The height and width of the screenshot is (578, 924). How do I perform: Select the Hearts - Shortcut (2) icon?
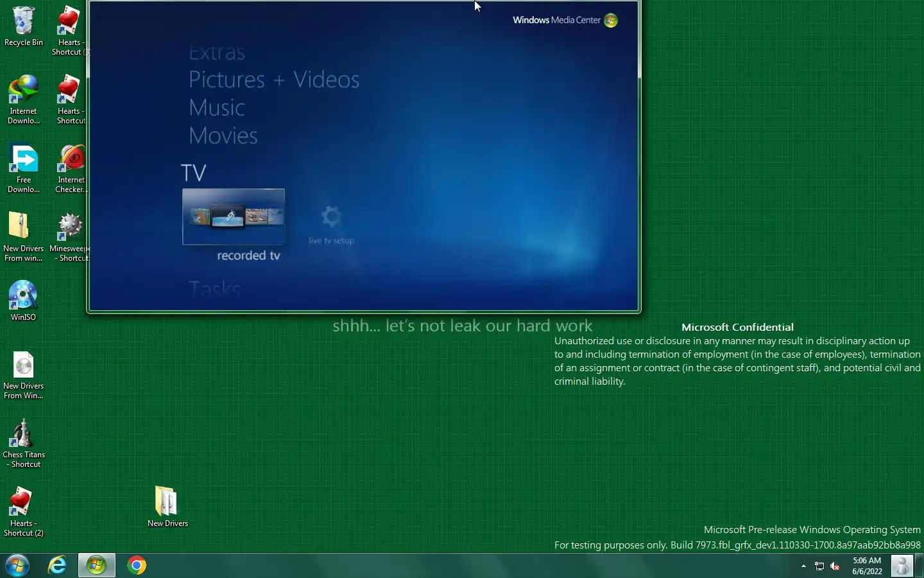pyautogui.click(x=23, y=512)
